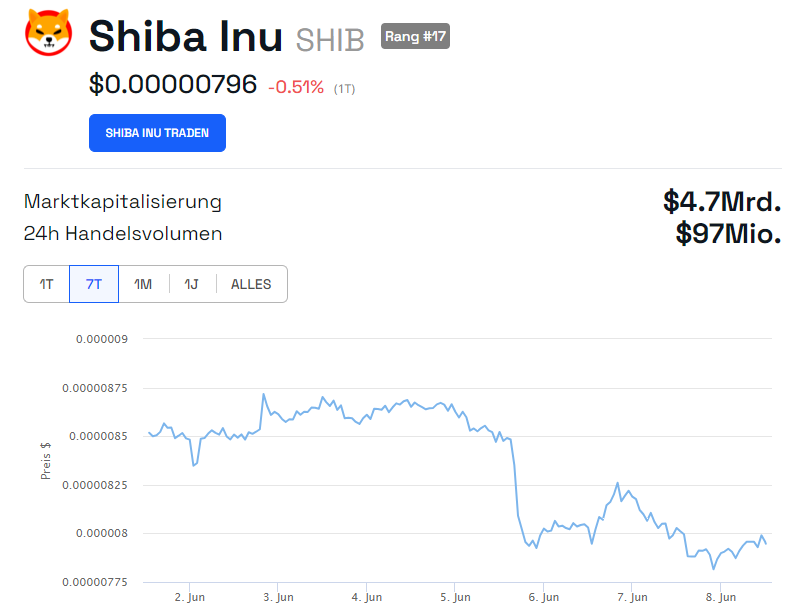Click the Shiba Inu logo icon
Viewport: 801px width, 616px height.
pos(45,34)
